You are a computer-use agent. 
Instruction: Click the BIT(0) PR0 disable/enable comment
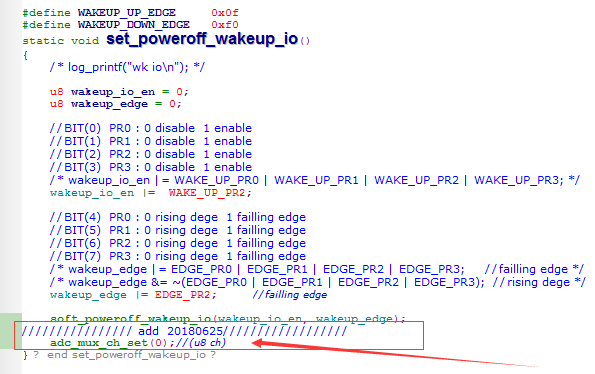tap(151, 128)
